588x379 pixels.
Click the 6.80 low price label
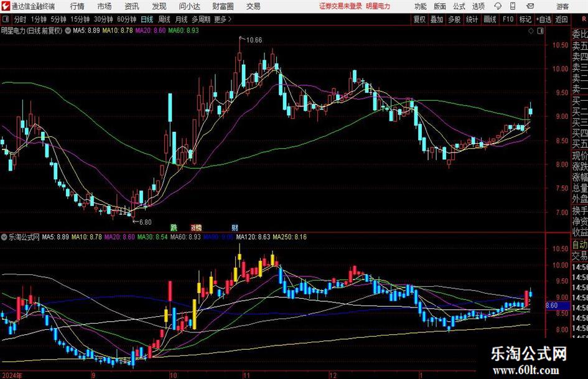pyautogui.click(x=145, y=222)
